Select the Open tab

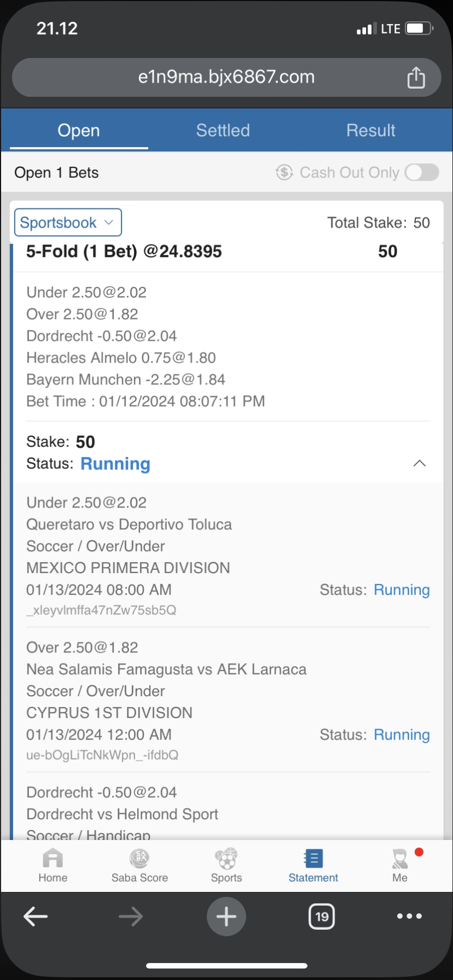point(79,131)
